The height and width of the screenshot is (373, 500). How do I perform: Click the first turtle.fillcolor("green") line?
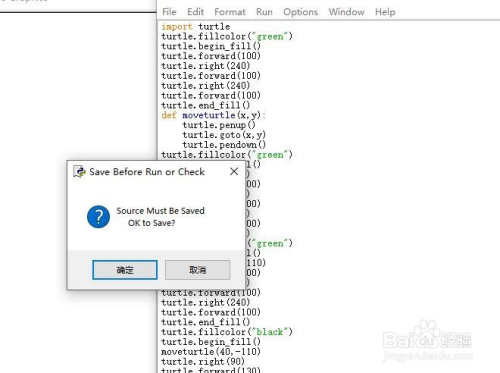pyautogui.click(x=227, y=36)
